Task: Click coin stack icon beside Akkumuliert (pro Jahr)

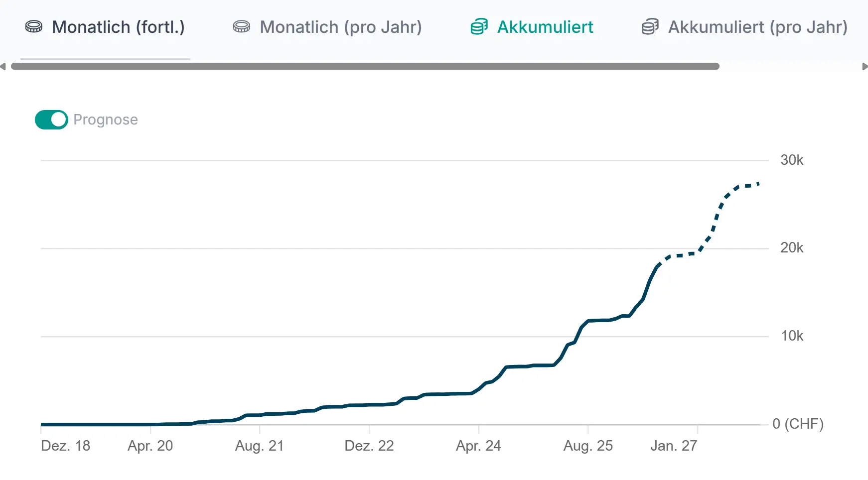Action: point(650,27)
